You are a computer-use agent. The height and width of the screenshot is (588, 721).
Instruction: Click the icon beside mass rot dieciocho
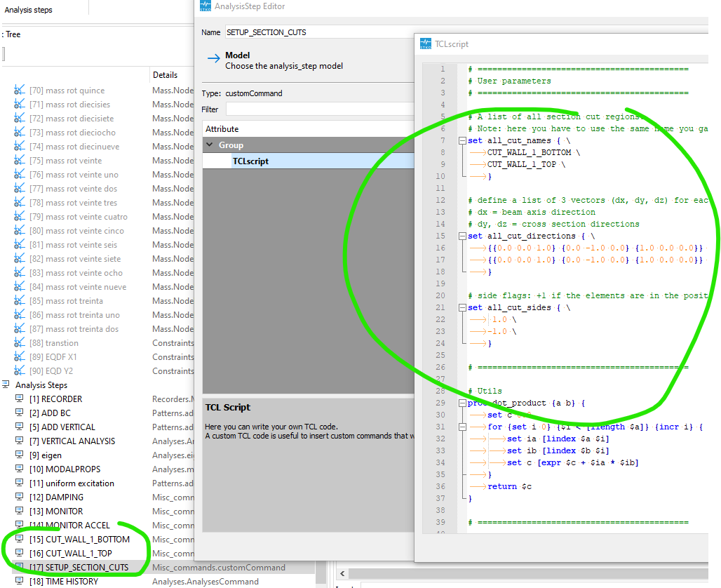(20, 132)
